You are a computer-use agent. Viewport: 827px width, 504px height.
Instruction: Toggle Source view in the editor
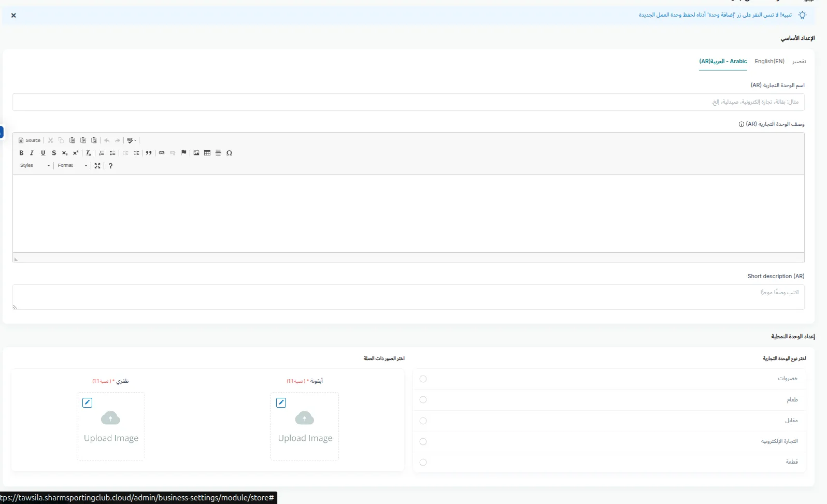pos(30,140)
